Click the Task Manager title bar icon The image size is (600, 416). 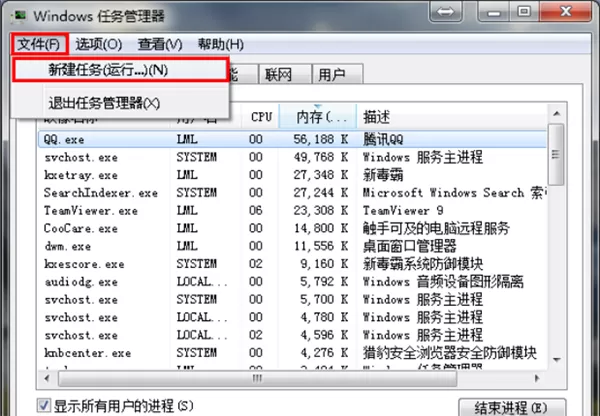pos(18,16)
